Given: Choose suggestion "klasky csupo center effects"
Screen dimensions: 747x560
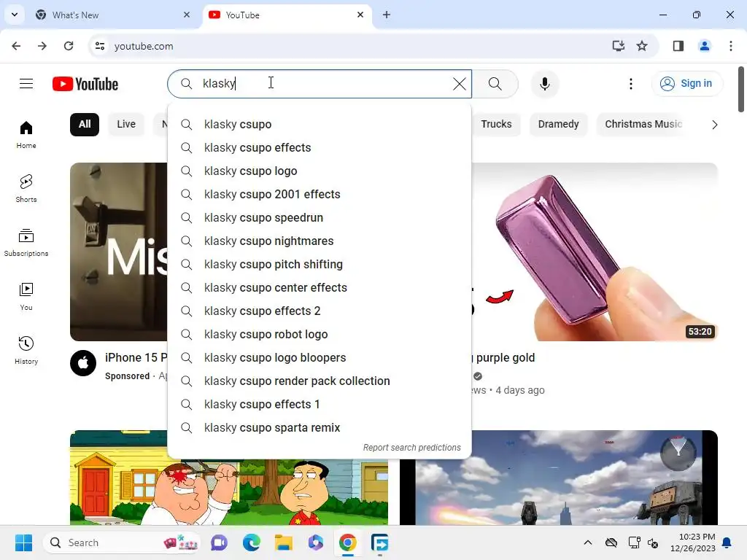Looking at the screenshot, I should [x=320, y=287].
